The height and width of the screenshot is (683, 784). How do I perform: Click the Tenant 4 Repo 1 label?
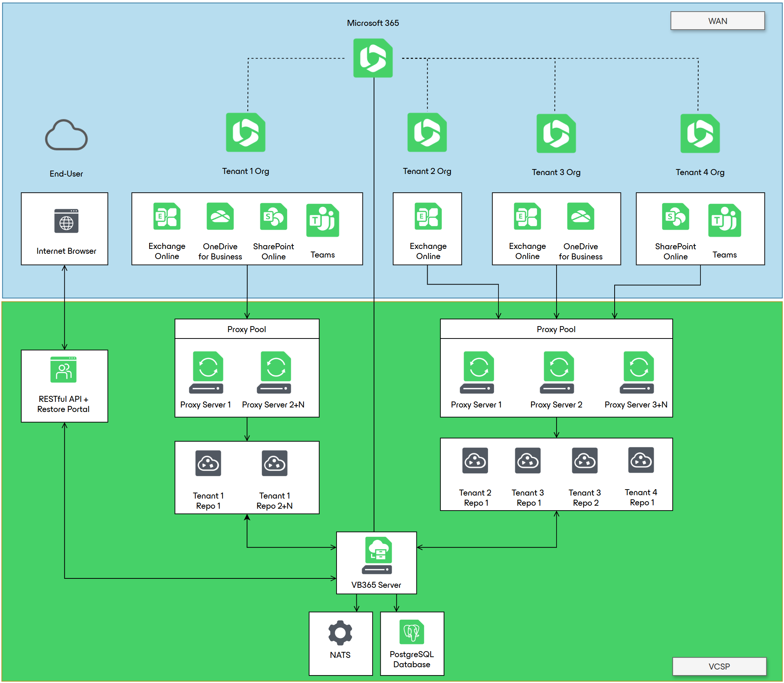(x=641, y=497)
